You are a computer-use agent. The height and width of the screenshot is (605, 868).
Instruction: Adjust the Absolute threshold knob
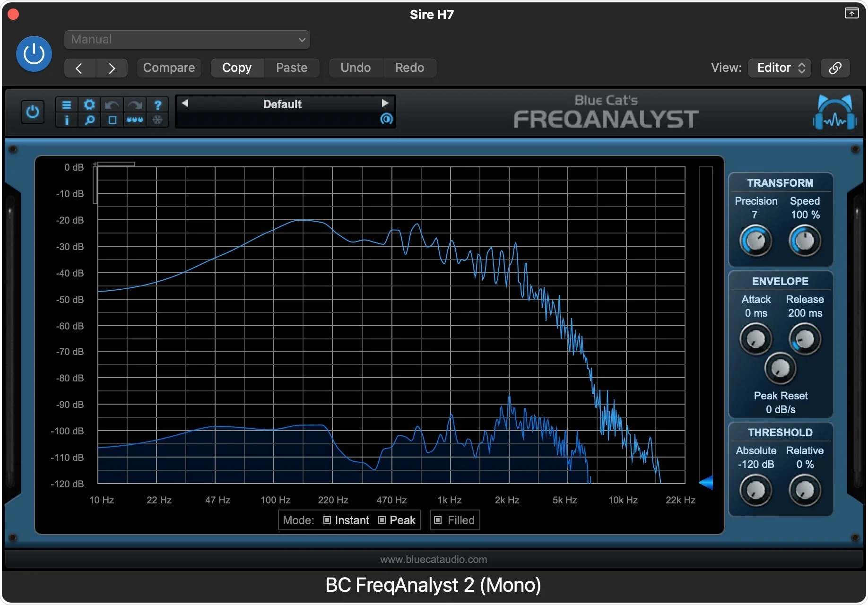tap(755, 491)
